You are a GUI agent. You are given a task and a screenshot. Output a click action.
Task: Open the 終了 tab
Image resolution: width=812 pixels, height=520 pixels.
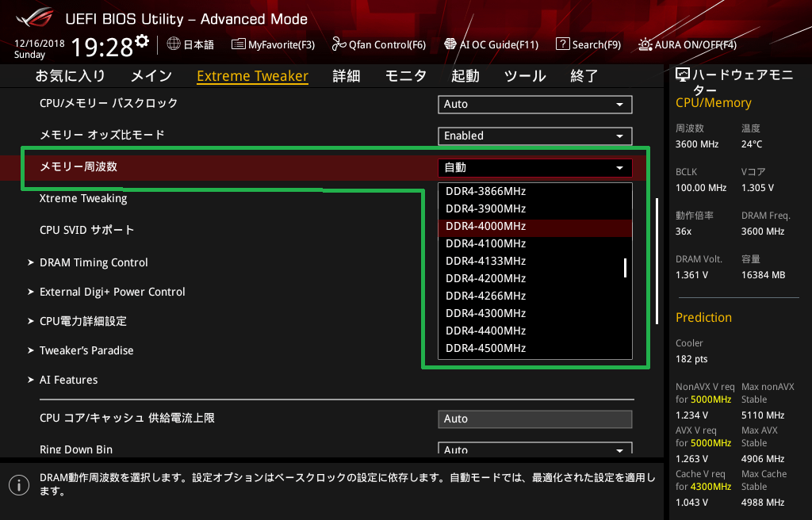584,76
